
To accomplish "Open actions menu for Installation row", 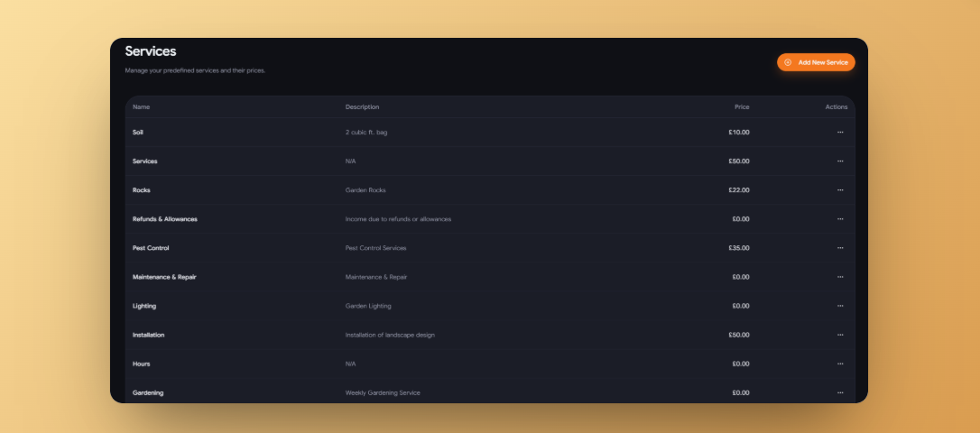I will (x=840, y=335).
